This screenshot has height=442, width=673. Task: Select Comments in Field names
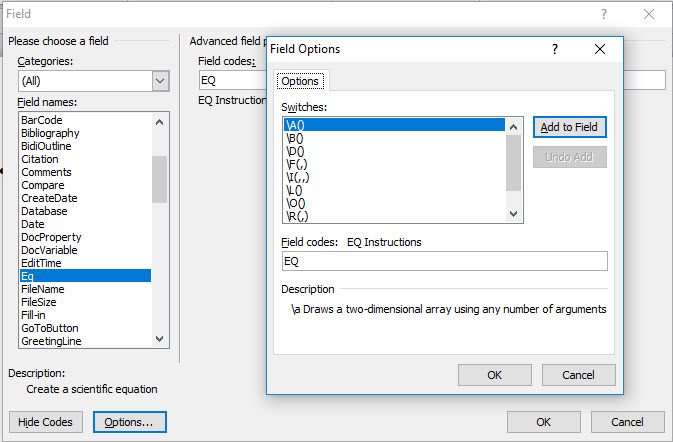[x=86, y=172]
